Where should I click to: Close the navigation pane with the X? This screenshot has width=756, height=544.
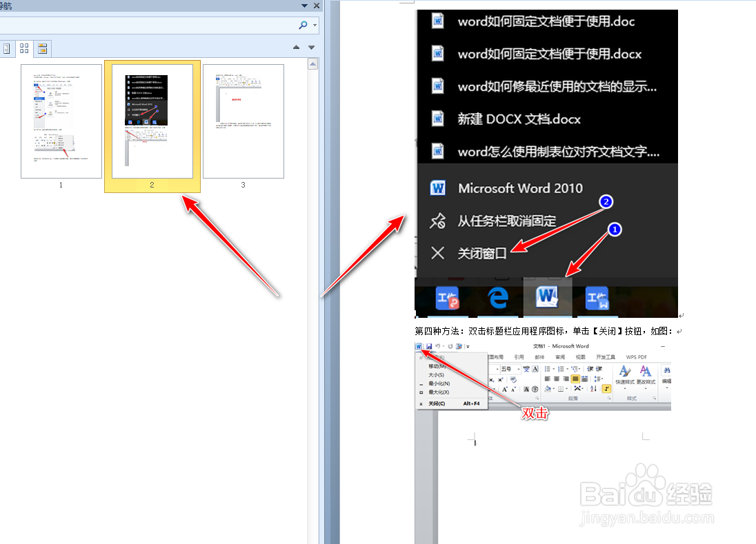[x=317, y=6]
